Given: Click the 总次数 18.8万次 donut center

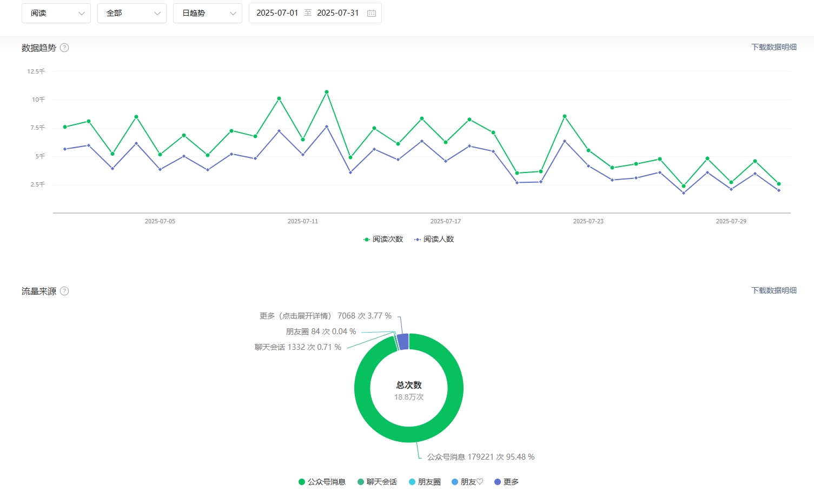Looking at the screenshot, I should pyautogui.click(x=409, y=390).
